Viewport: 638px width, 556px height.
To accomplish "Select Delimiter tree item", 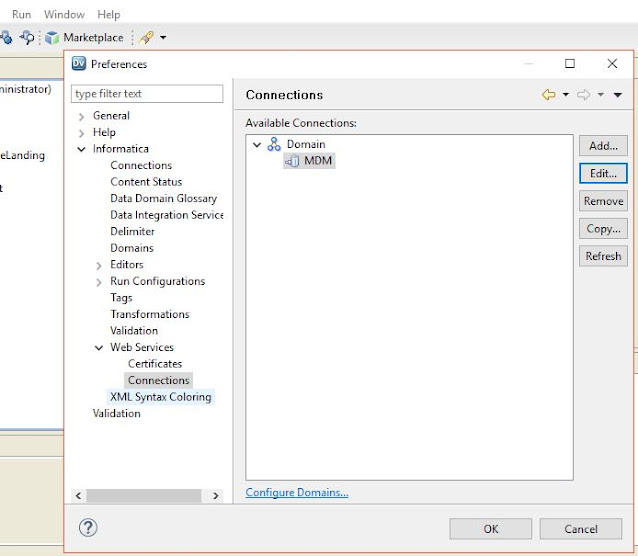I will [x=132, y=232].
